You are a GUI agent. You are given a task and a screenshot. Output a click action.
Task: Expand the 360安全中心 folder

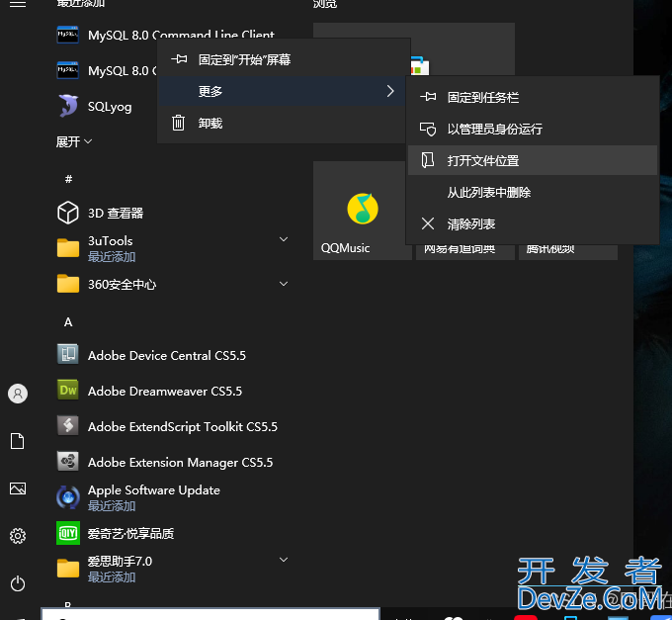pyautogui.click(x=283, y=285)
